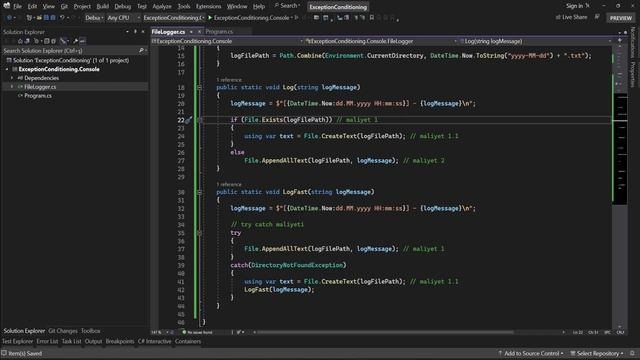
Task: Switch to the Toolbox tab
Action: click(91, 331)
